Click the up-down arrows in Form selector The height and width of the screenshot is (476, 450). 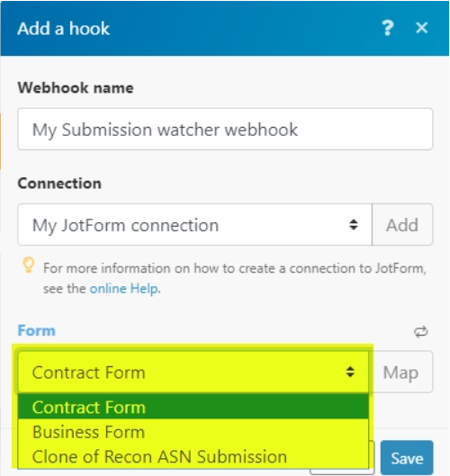(350, 372)
